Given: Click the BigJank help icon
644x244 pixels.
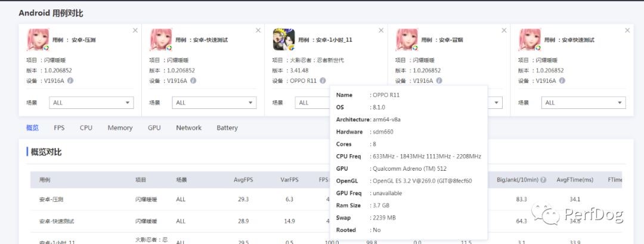Looking at the screenshot, I should click(543, 180).
